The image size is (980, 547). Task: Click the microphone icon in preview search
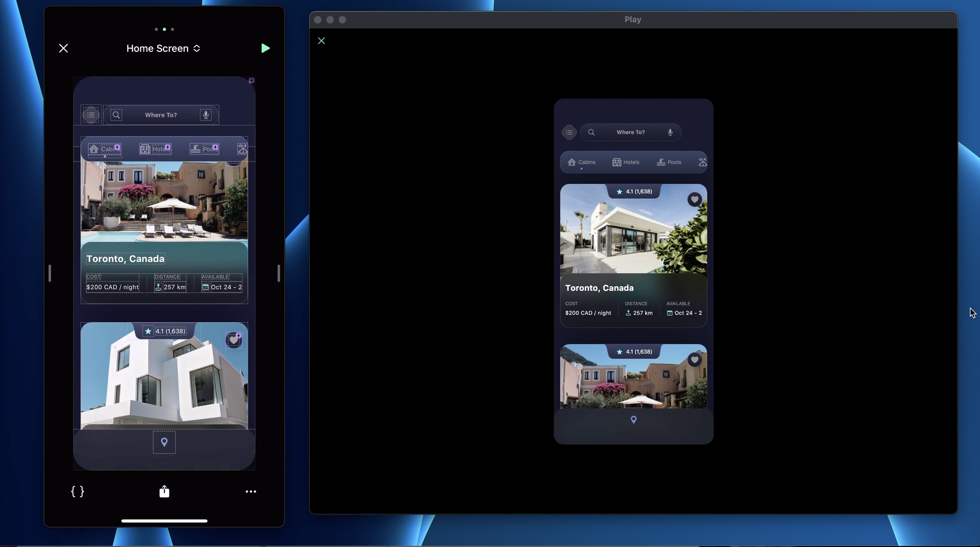pos(670,132)
